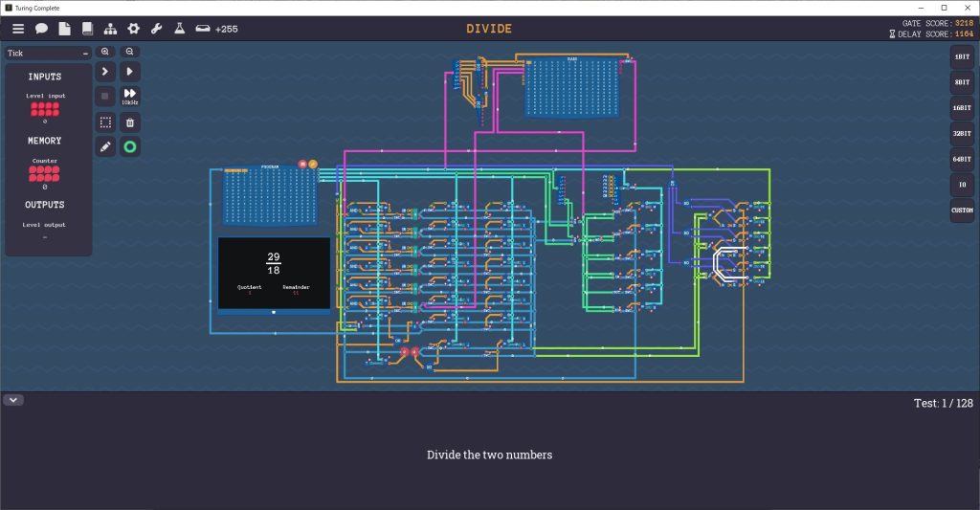
Task: Zoom out with the magnifier minus
Action: (x=130, y=52)
